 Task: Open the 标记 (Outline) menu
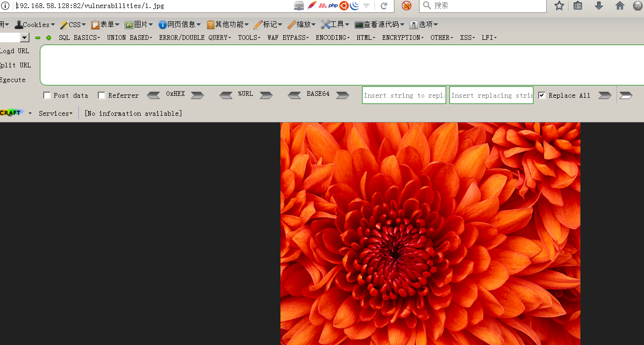point(268,25)
